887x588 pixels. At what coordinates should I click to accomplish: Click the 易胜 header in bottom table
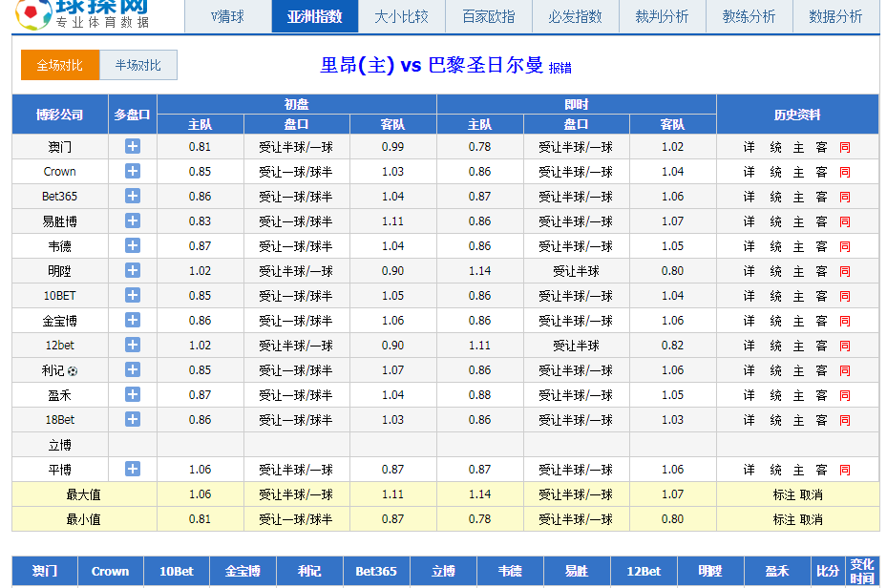577,571
